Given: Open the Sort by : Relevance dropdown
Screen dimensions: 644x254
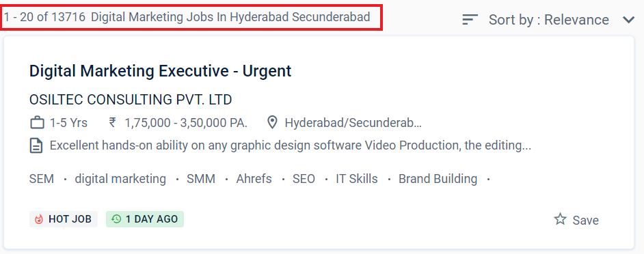Looking at the screenshot, I should coord(548,19).
